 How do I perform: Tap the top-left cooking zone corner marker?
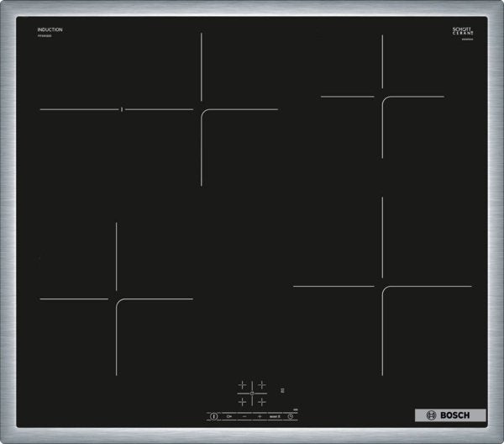201,109
